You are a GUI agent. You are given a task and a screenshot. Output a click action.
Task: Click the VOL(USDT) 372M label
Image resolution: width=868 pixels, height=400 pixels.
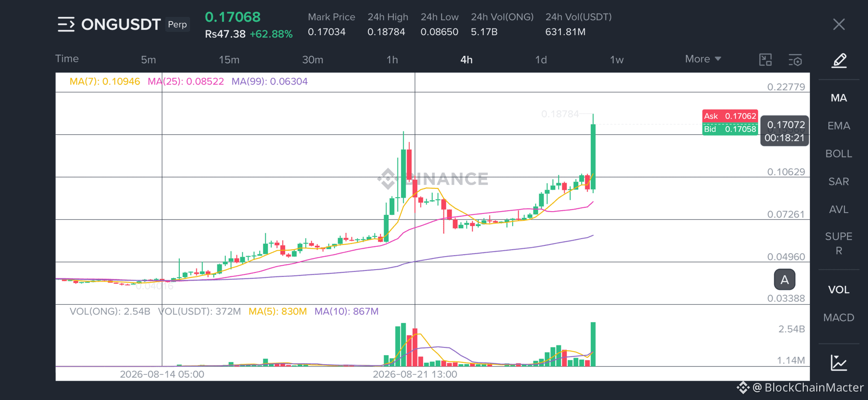coord(199,312)
